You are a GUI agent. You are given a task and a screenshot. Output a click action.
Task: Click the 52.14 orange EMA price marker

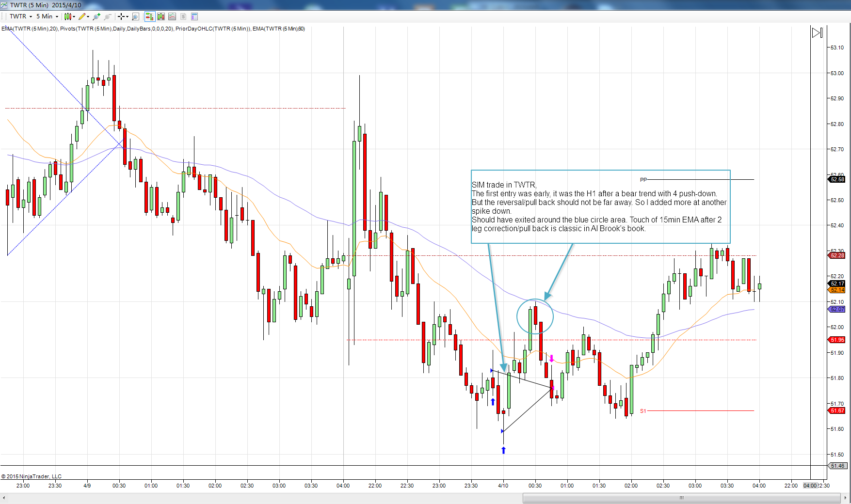837,290
